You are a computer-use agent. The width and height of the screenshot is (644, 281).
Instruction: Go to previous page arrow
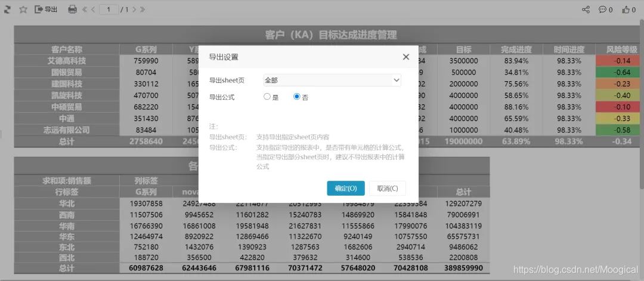tap(93, 10)
